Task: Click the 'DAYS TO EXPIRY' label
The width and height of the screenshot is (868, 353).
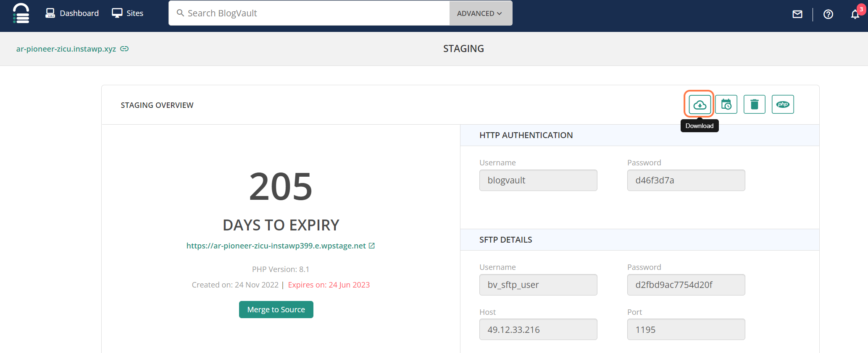Action: click(281, 225)
